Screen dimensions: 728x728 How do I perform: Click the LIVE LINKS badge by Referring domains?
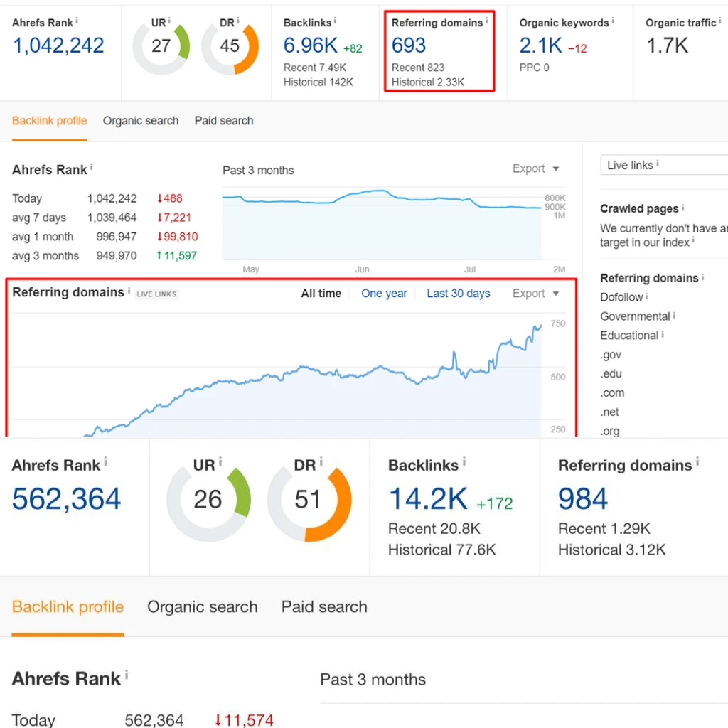156,294
